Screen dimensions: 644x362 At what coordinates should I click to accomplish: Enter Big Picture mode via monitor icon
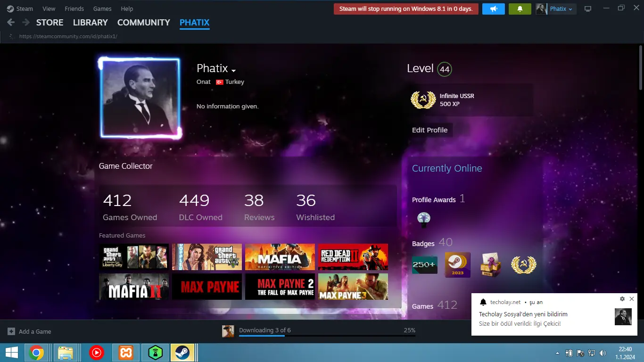[x=588, y=8]
